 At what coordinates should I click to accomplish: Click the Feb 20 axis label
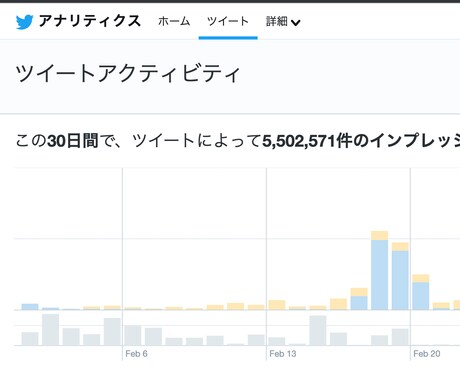[x=427, y=354]
